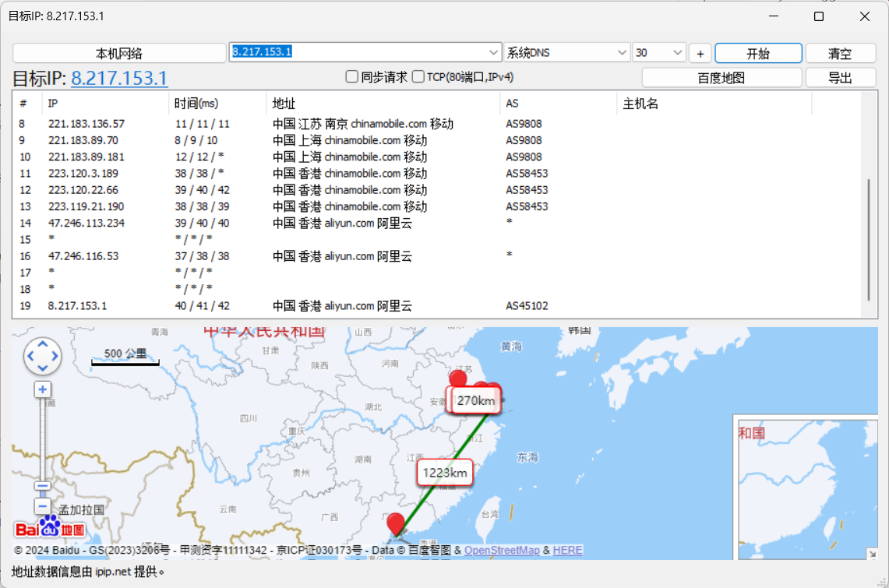The image size is (889, 588).
Task: Toggle the TCP(80端口,IPv4) checkbox
Action: [x=418, y=76]
